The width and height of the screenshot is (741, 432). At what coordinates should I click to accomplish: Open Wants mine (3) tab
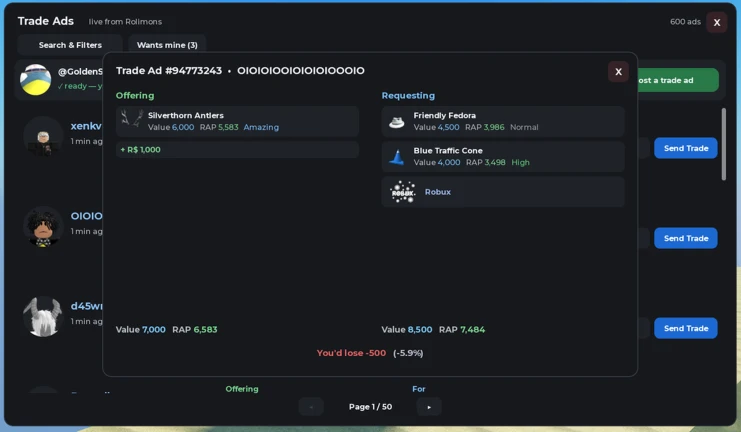[x=167, y=45]
